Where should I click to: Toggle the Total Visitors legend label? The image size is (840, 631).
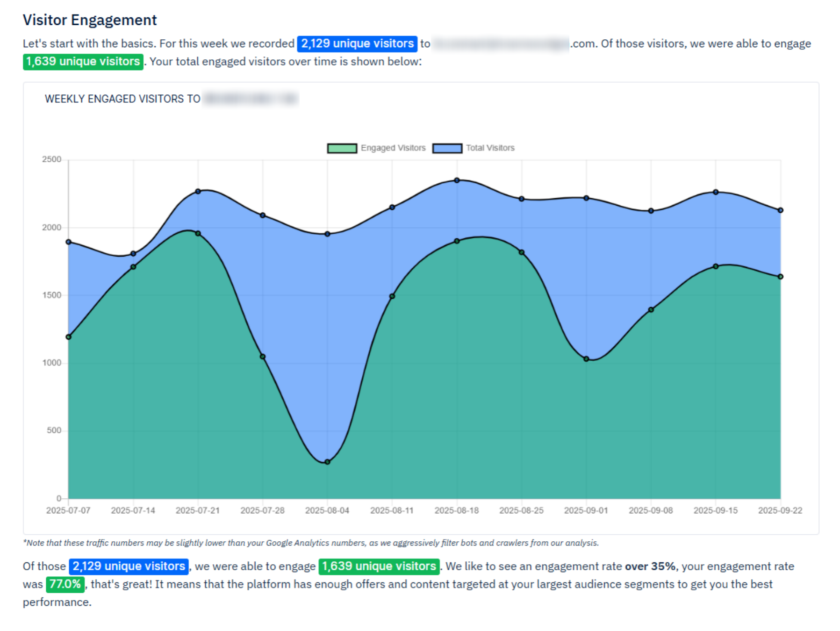[x=490, y=148]
